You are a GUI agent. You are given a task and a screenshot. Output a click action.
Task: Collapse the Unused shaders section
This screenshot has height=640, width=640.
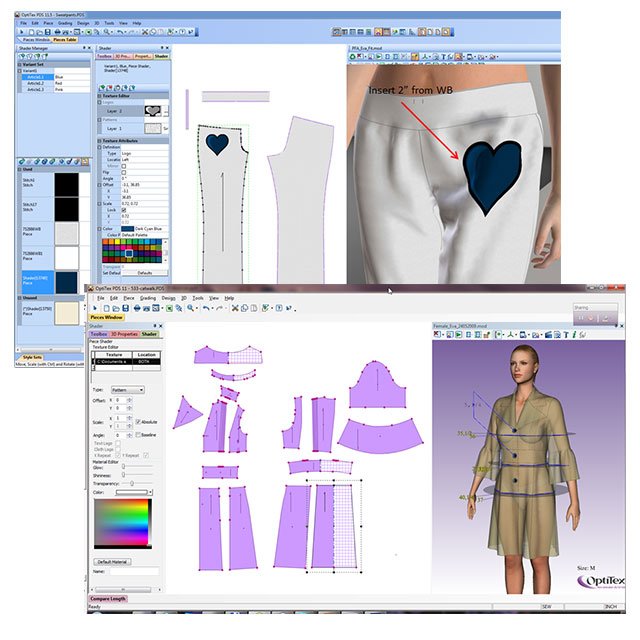point(20,298)
